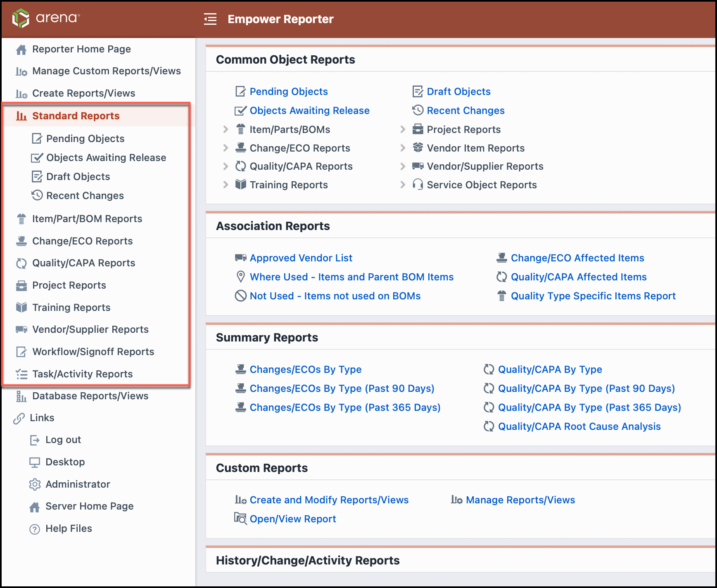This screenshot has height=588, width=717.
Task: Click the Desktop monitor icon
Action: [x=35, y=462]
